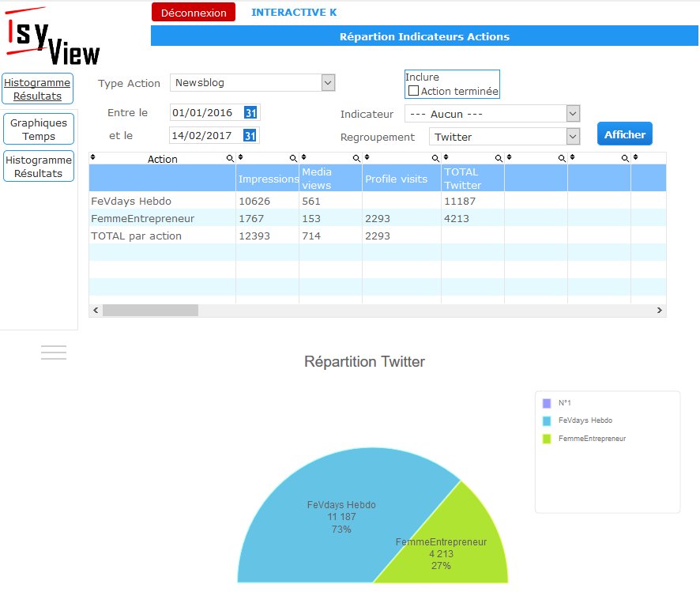Open calendar picker for 'Entre le' date

[250, 112]
